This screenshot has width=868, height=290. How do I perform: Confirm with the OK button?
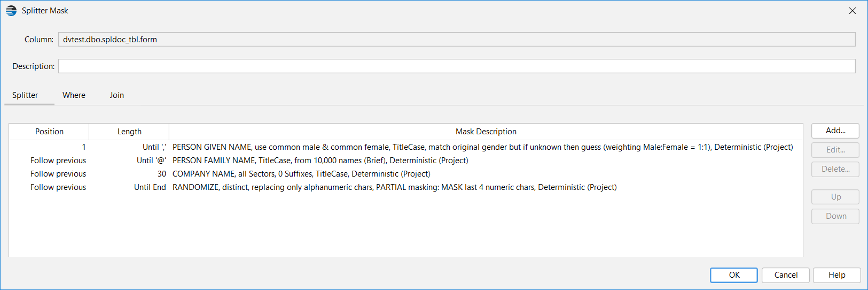pos(734,275)
